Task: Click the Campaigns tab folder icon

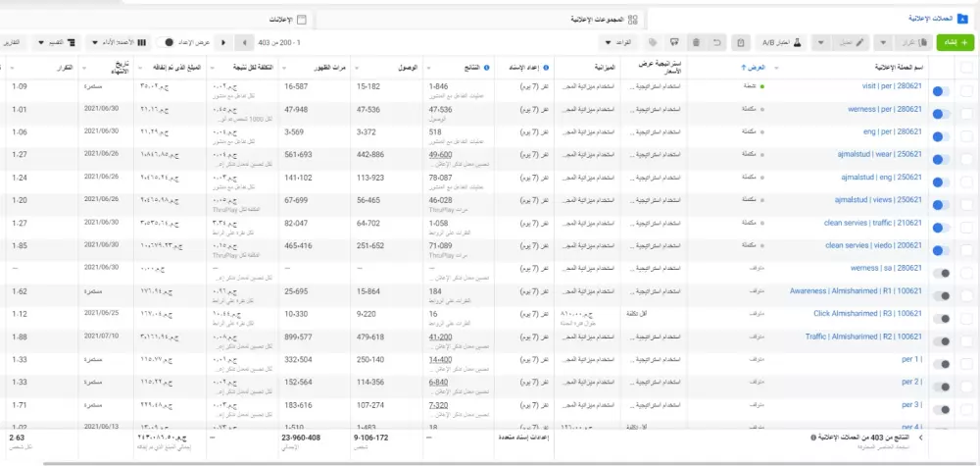Action: (x=963, y=19)
